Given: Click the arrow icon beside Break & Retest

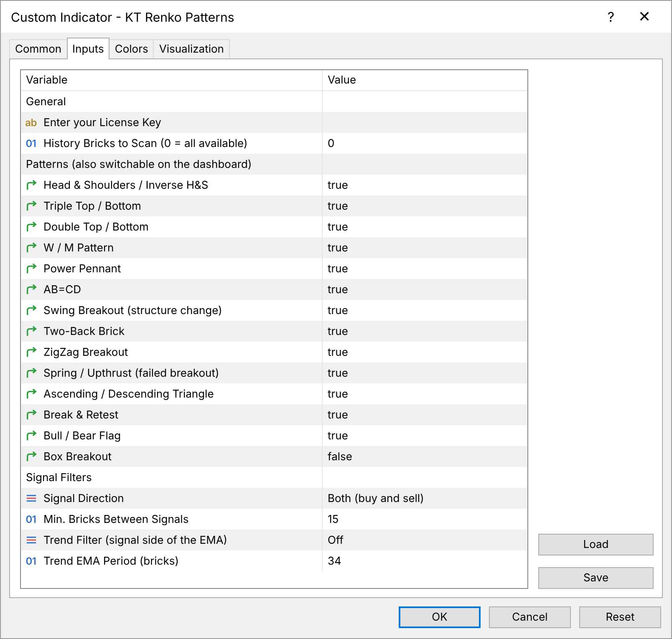Looking at the screenshot, I should (31, 415).
